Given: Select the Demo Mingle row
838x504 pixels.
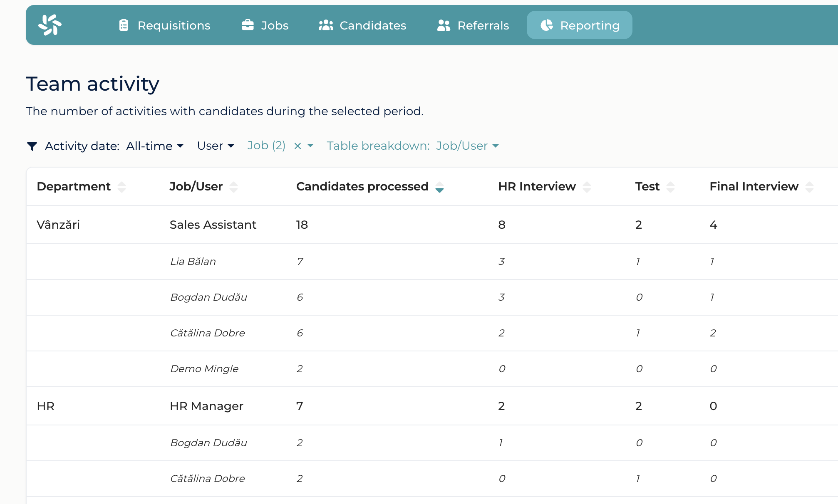Looking at the screenshot, I should tap(432, 369).
